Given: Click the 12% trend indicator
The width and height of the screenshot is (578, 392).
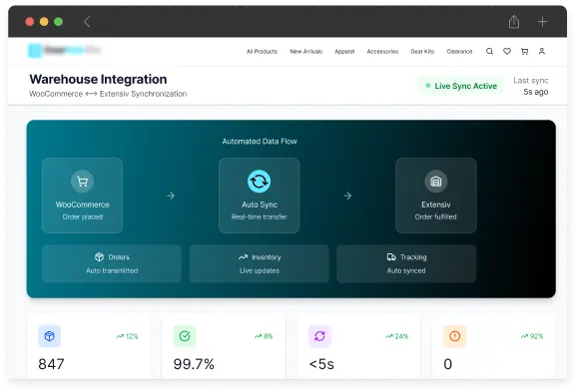Looking at the screenshot, I should tap(127, 336).
